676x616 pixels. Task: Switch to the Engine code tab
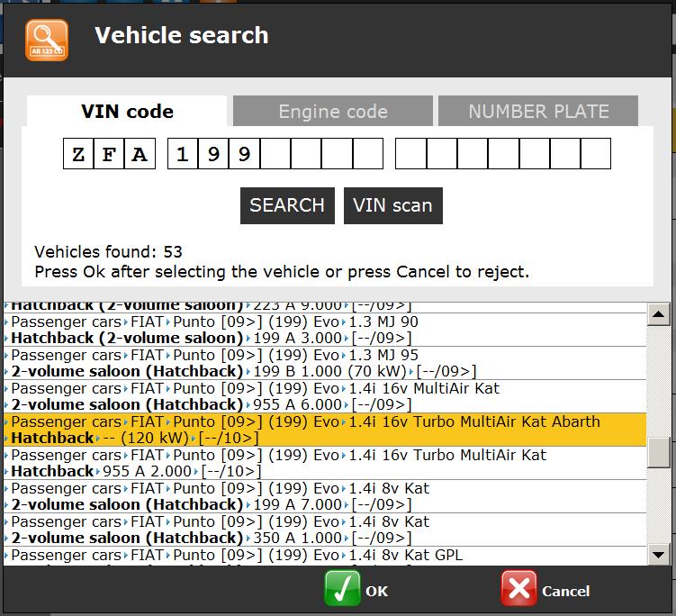point(333,111)
